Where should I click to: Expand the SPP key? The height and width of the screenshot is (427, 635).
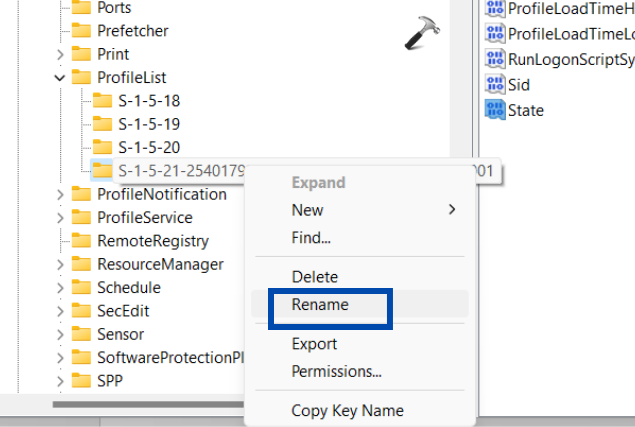click(x=60, y=381)
